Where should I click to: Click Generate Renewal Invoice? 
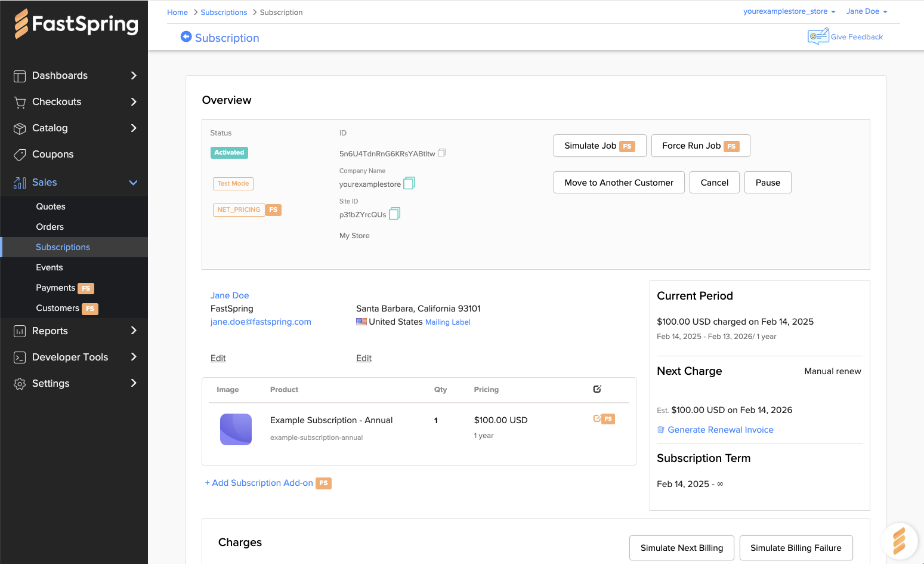721,430
